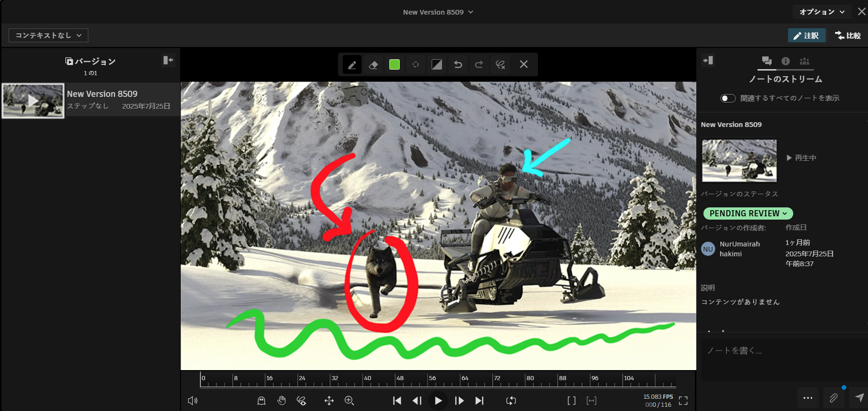This screenshot has height=411, width=868.
Task: Attach a file with paperclip icon
Action: pyautogui.click(x=833, y=398)
